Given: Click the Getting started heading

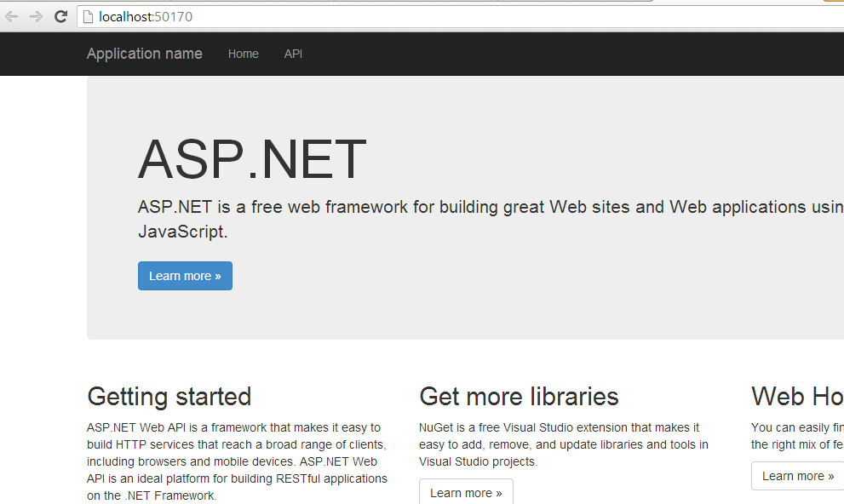Looking at the screenshot, I should pos(169,397).
